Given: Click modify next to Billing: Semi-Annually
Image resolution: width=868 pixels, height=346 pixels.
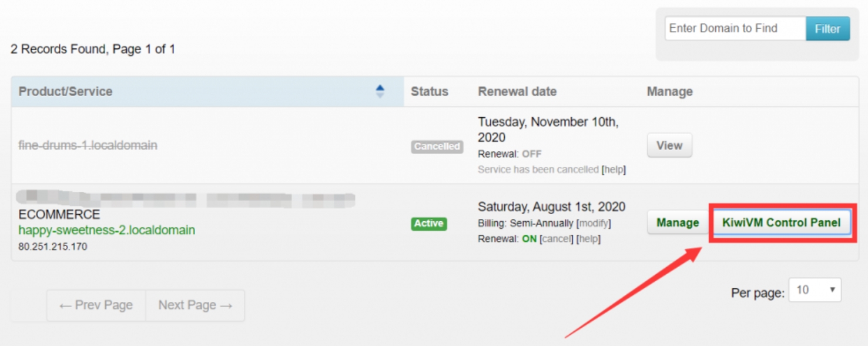Looking at the screenshot, I should (595, 224).
